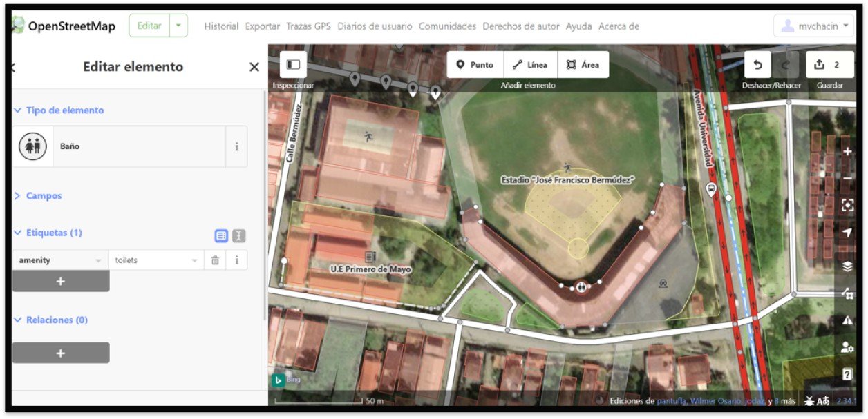The height and width of the screenshot is (419, 868).
Task: Open Derechos de autor
Action: (x=521, y=26)
